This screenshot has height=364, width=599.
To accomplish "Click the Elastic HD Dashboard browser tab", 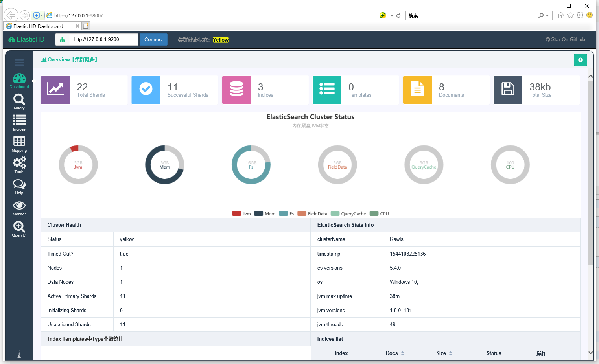I will [x=42, y=26].
